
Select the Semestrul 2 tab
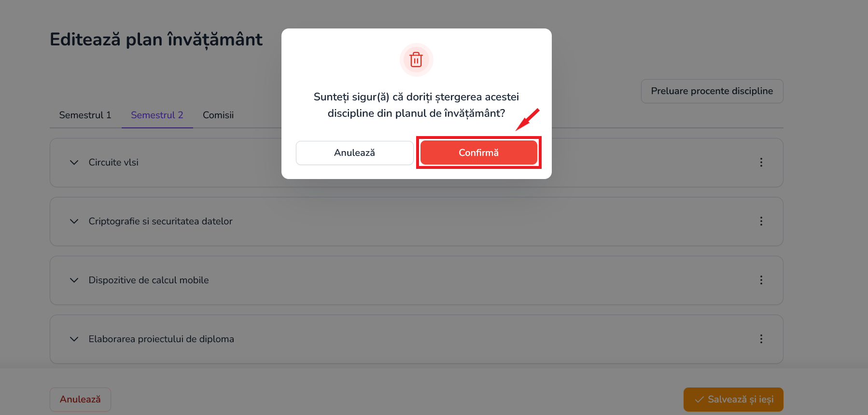click(x=157, y=115)
